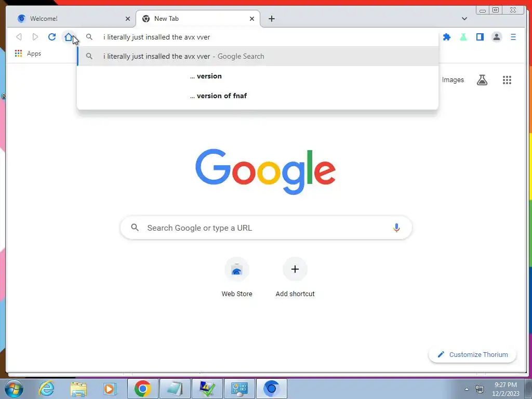Click inside the address bar text
Viewport: 532px width, 399px height.
click(x=157, y=37)
